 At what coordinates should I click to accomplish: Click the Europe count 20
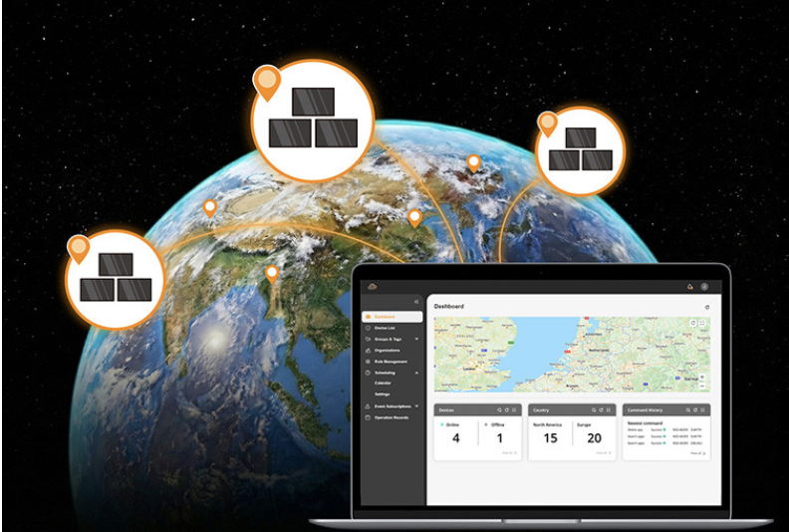(595, 438)
